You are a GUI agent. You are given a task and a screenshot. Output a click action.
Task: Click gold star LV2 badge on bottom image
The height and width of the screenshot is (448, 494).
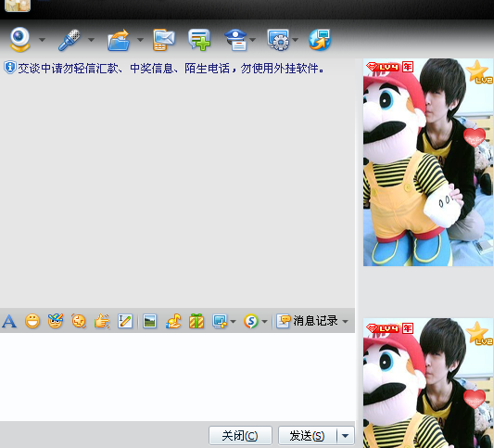[x=479, y=334]
